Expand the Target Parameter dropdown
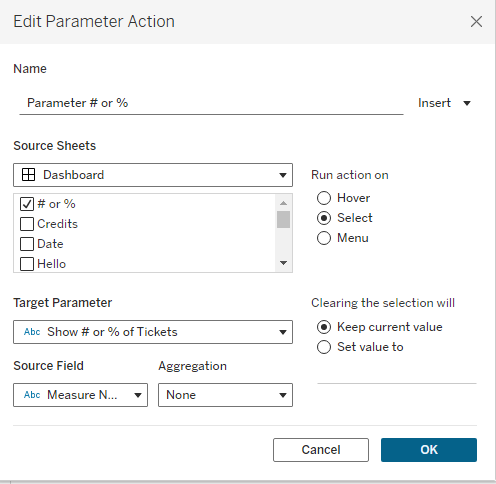 [x=153, y=332]
